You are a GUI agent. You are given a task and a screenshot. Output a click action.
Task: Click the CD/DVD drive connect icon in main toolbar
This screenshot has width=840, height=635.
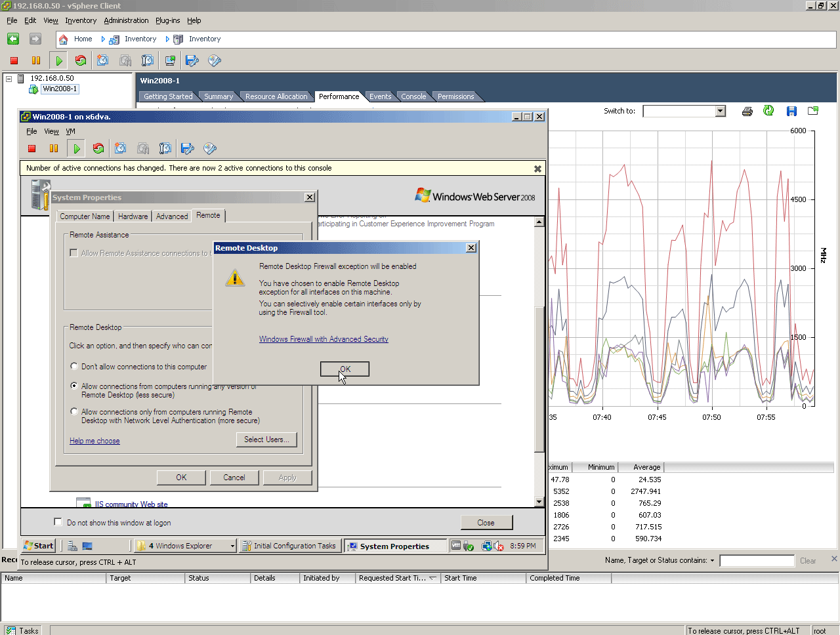point(215,61)
